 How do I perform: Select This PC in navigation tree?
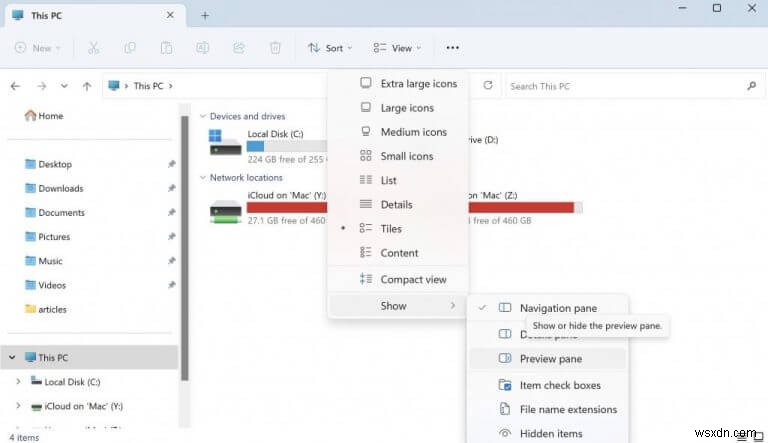coord(90,357)
